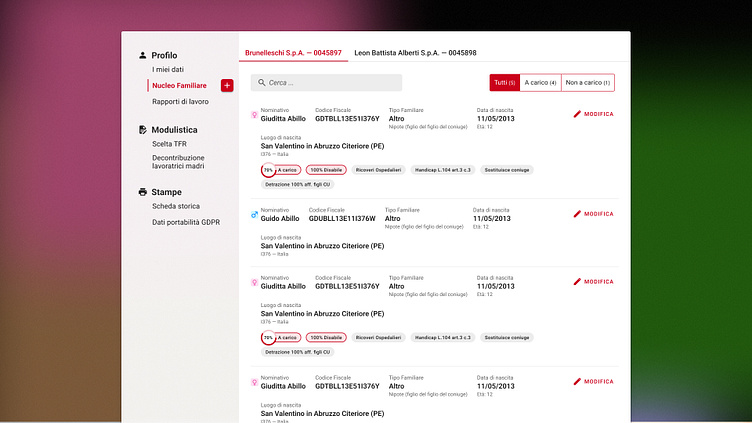752x423 pixels.
Task: Switch to Brunelleschi S.p.A. — 0045897 tab
Action: click(x=293, y=53)
